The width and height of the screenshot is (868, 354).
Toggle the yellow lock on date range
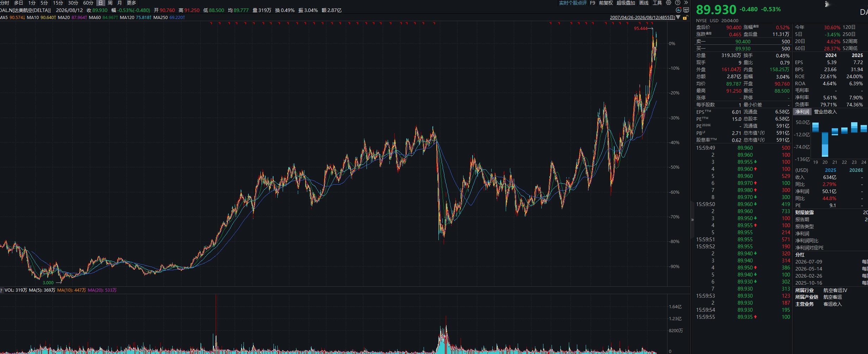click(x=685, y=18)
